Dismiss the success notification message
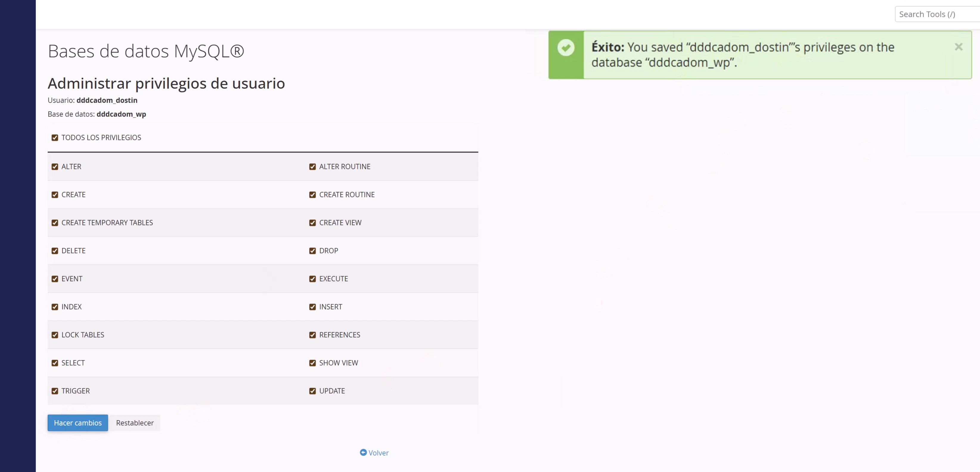 (x=959, y=46)
